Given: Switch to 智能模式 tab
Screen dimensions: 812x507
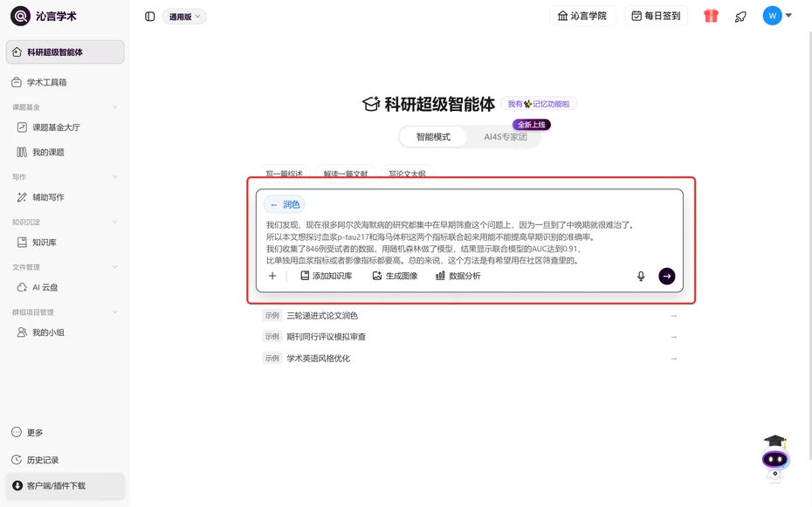Looking at the screenshot, I should 433,137.
